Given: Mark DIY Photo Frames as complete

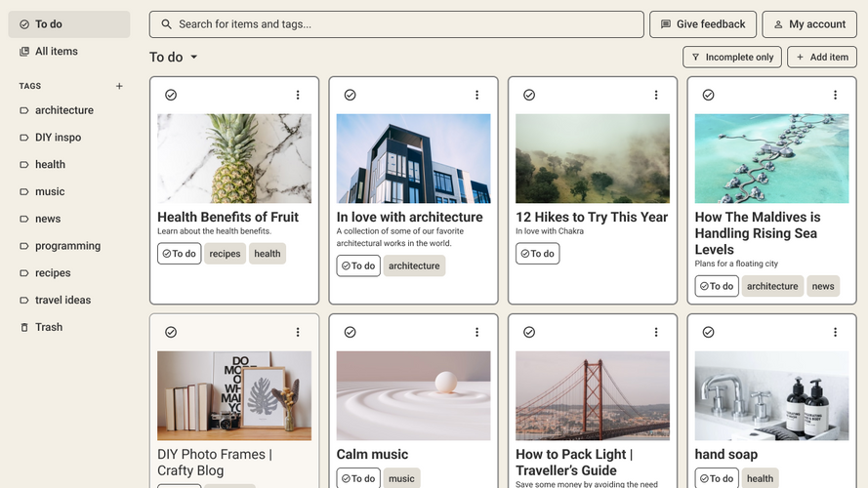Looking at the screenshot, I should (171, 332).
